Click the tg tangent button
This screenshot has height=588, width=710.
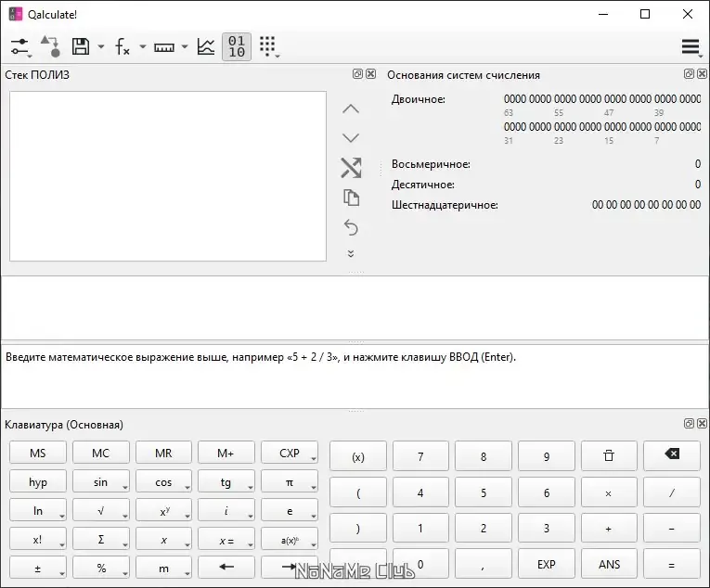pyautogui.click(x=226, y=481)
